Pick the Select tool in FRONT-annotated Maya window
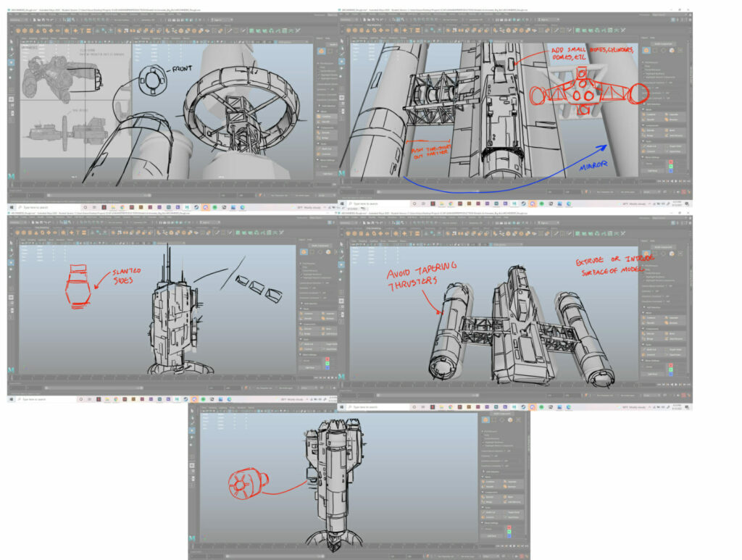Viewport: 742px width, 560px height. point(12,41)
